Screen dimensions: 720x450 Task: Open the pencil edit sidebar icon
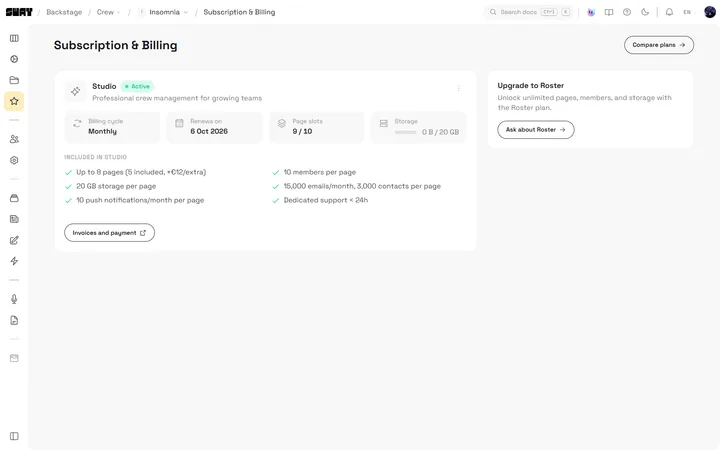14,240
